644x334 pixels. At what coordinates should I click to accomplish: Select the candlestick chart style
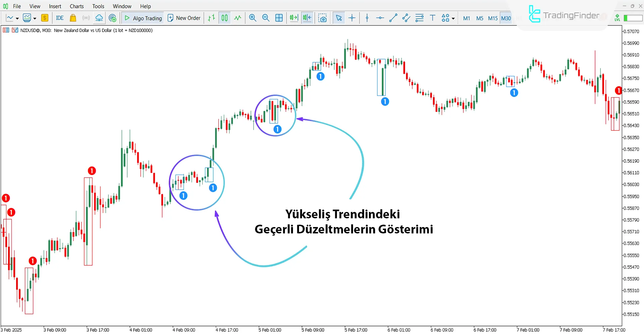224,18
